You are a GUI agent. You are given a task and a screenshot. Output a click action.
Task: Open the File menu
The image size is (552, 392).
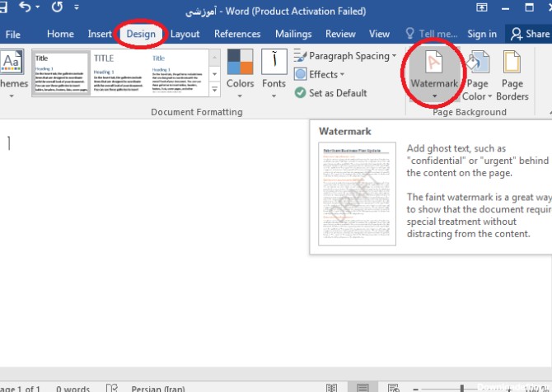tap(13, 34)
